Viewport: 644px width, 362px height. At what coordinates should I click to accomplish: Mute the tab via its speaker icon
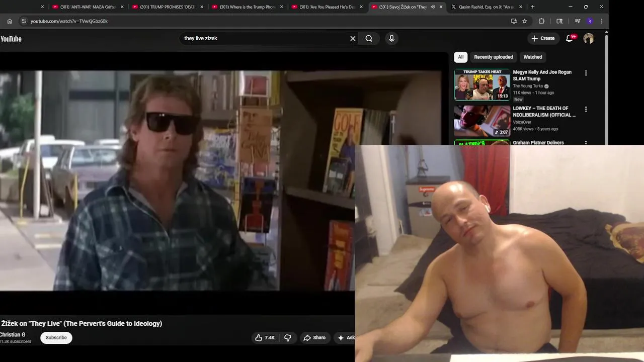tap(433, 7)
